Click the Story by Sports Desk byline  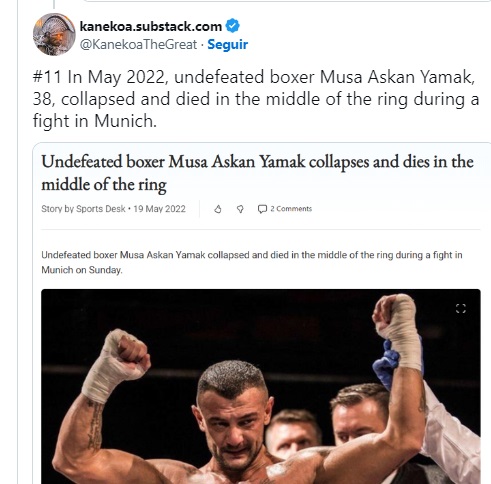pos(83,209)
